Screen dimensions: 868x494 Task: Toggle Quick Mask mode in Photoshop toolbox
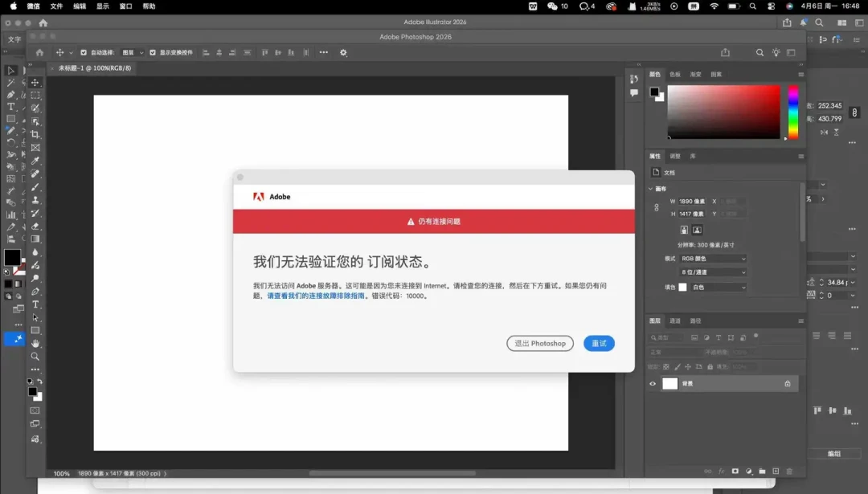[35, 410]
